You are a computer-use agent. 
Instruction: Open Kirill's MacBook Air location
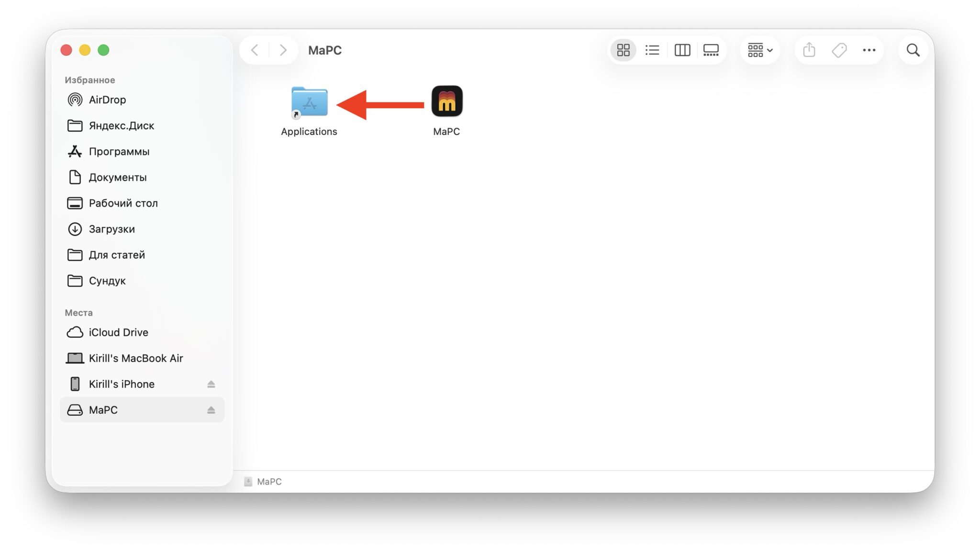[x=142, y=358]
